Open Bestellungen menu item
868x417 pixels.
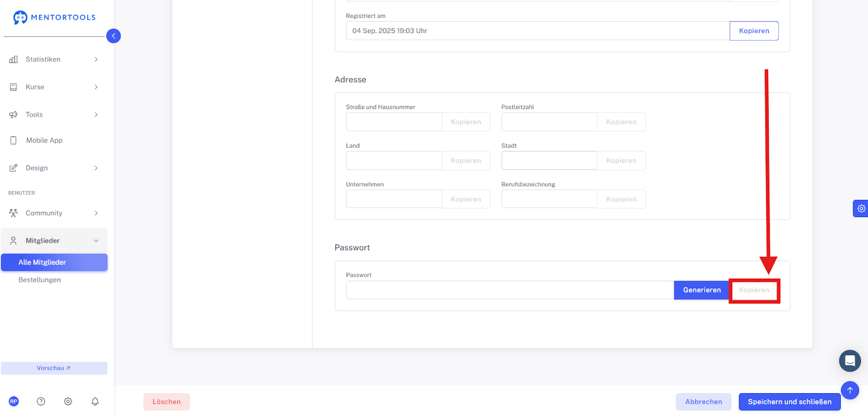pos(40,280)
